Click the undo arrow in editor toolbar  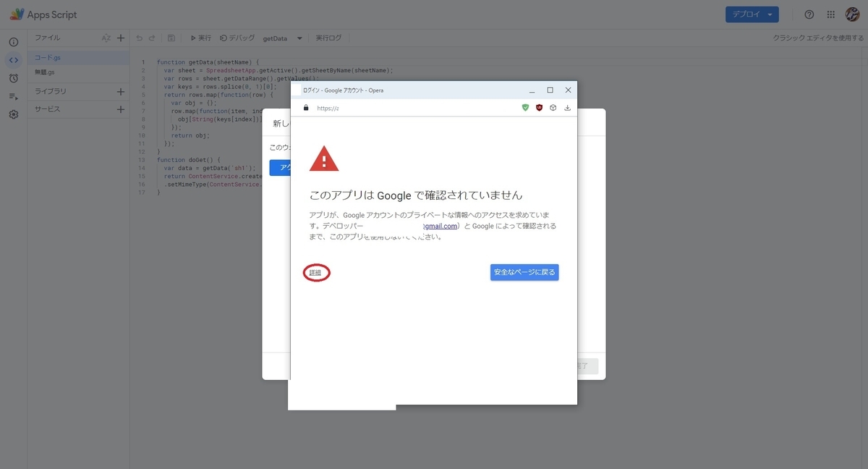coord(140,38)
